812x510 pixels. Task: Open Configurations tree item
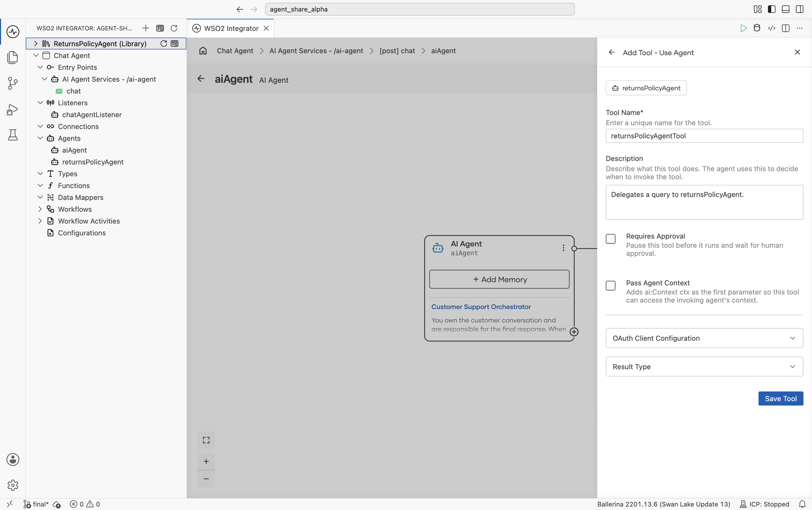82,233
